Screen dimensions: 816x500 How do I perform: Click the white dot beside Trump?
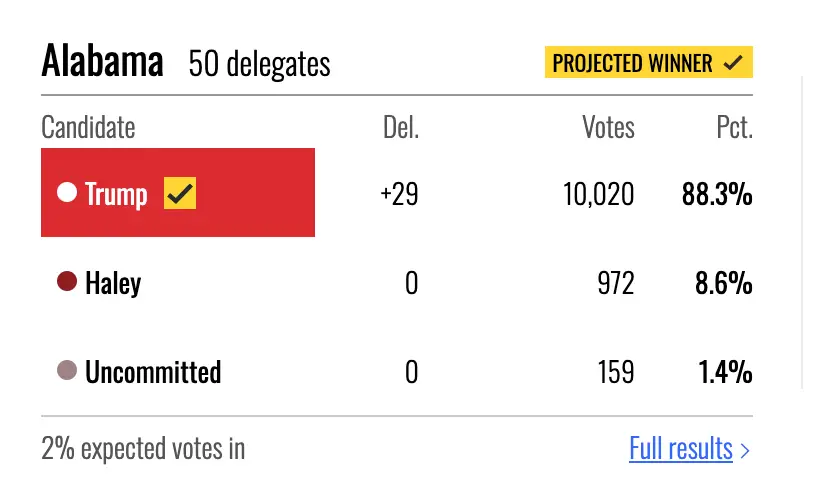click(x=67, y=191)
